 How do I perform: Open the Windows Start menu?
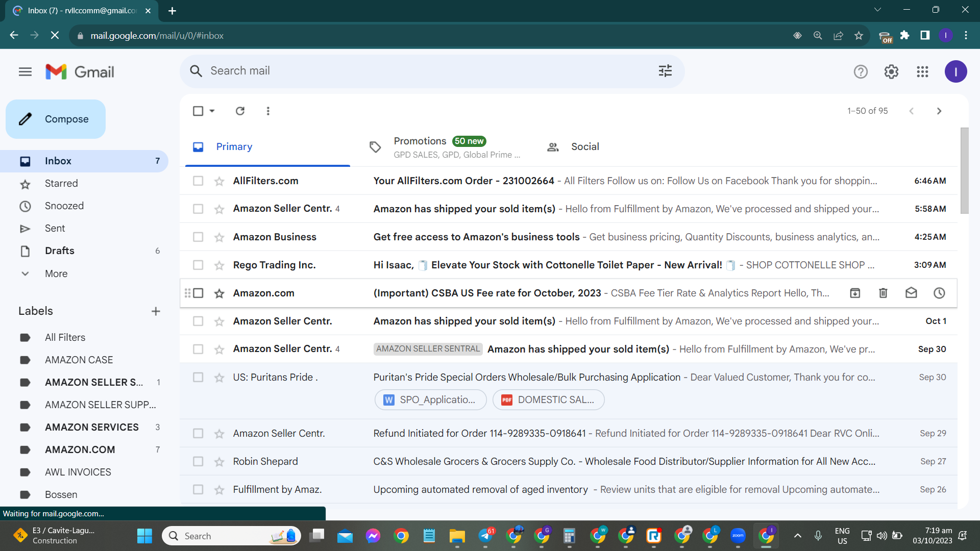(144, 536)
